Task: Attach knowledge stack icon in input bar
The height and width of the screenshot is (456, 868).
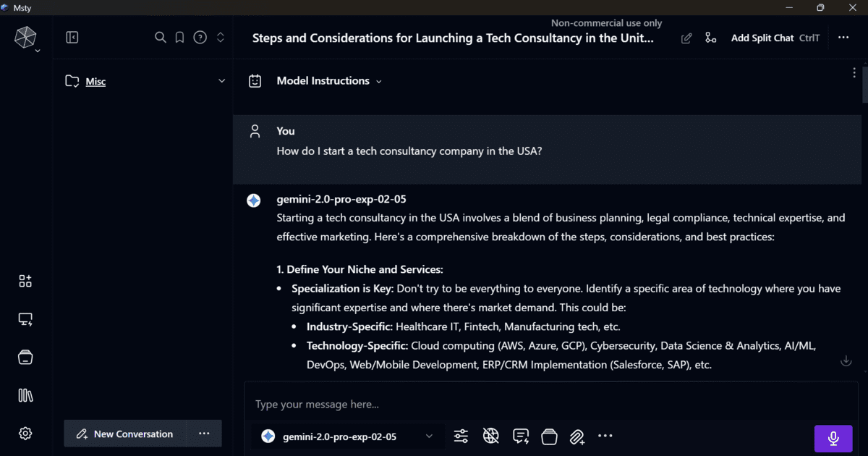Action: [549, 436]
